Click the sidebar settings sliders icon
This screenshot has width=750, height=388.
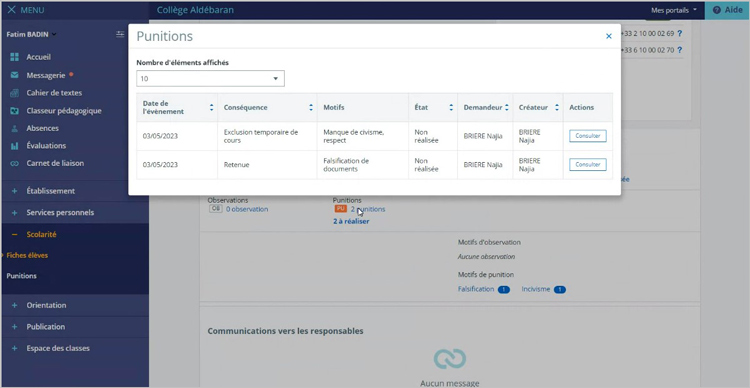click(120, 34)
